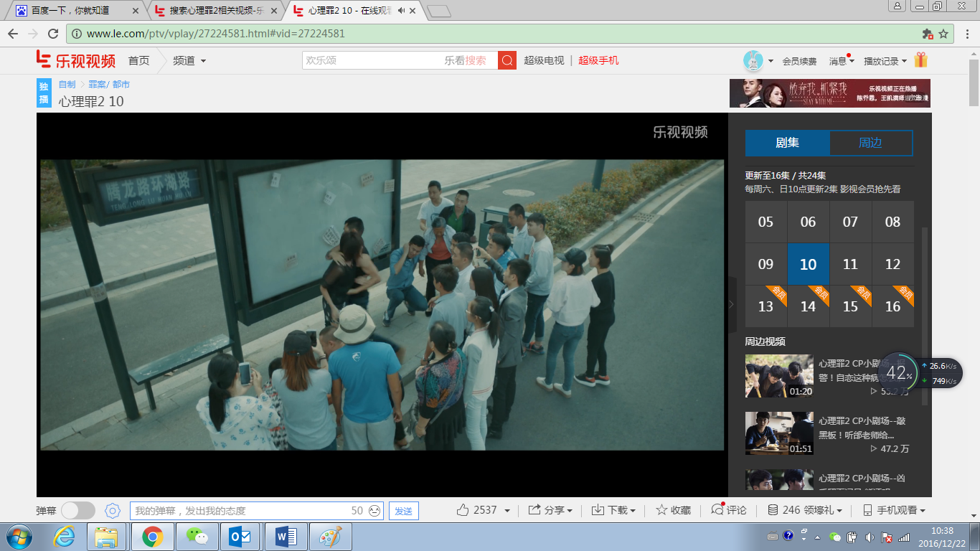The width and height of the screenshot is (980, 551).
Task: Click the star 收藏 favorite icon
Action: coord(661,510)
